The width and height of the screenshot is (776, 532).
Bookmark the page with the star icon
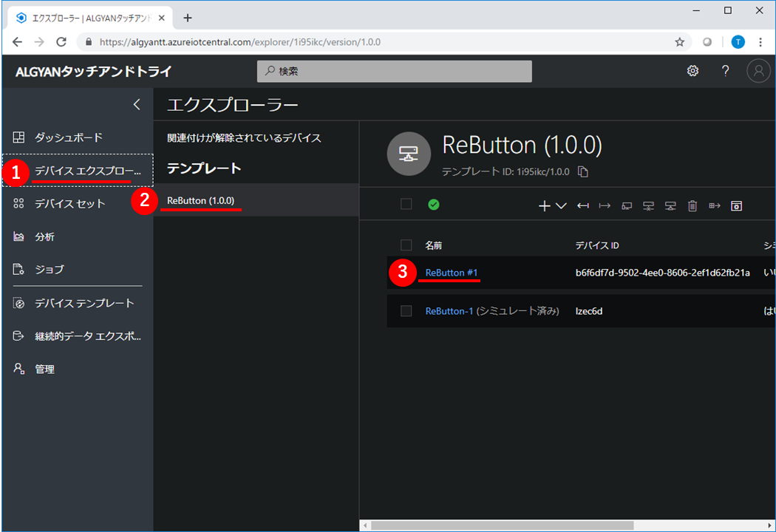(x=680, y=42)
